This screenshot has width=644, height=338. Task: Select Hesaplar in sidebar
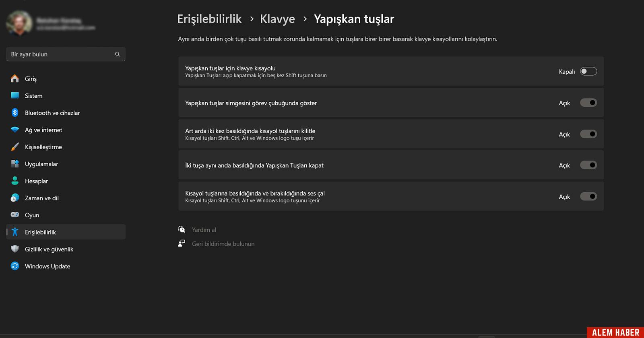pos(66,181)
